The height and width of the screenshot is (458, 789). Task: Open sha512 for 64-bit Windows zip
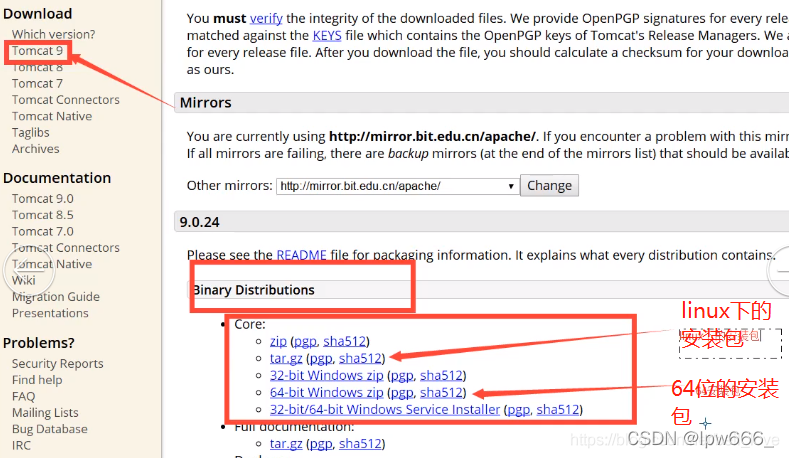point(441,393)
